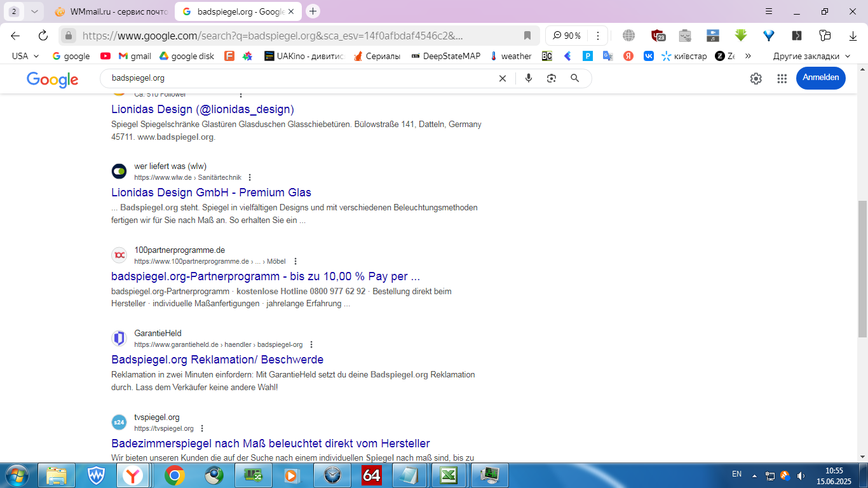
Task: Open the YouTube bookmark icon
Action: [x=105, y=56]
